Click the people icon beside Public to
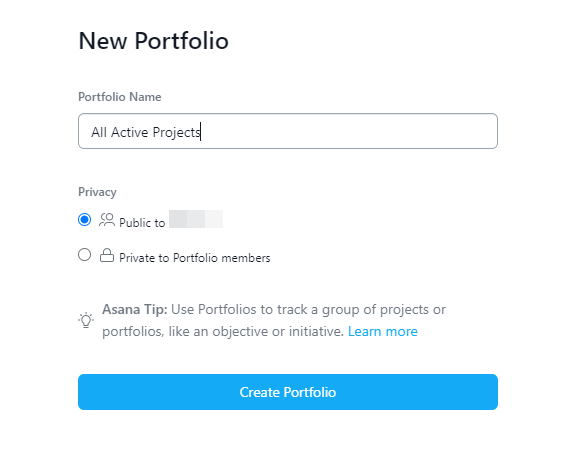This screenshot has height=452, width=572. [107, 220]
